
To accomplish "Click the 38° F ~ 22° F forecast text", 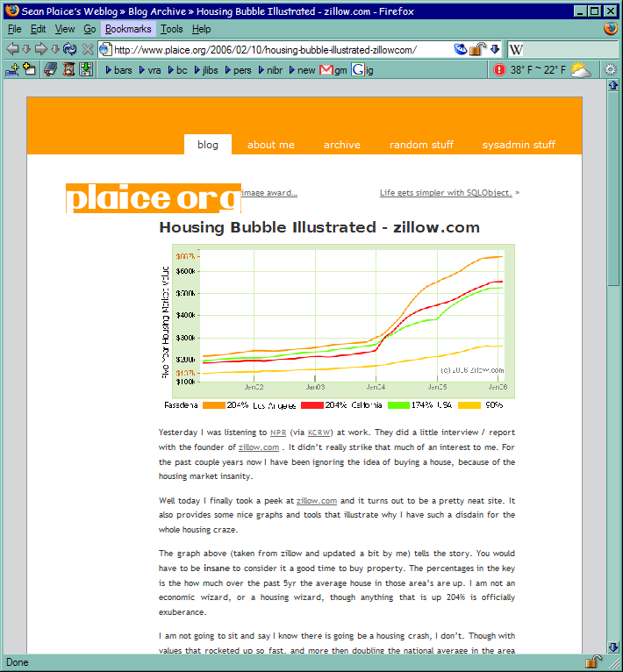I will (538, 70).
